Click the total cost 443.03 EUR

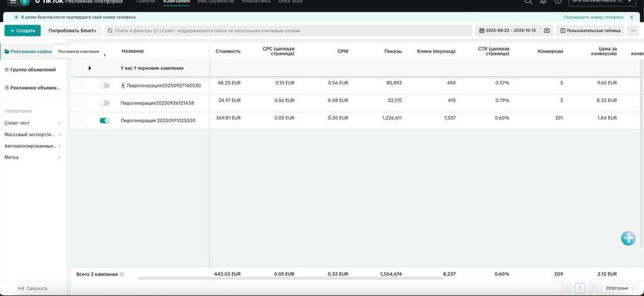[x=227, y=274]
